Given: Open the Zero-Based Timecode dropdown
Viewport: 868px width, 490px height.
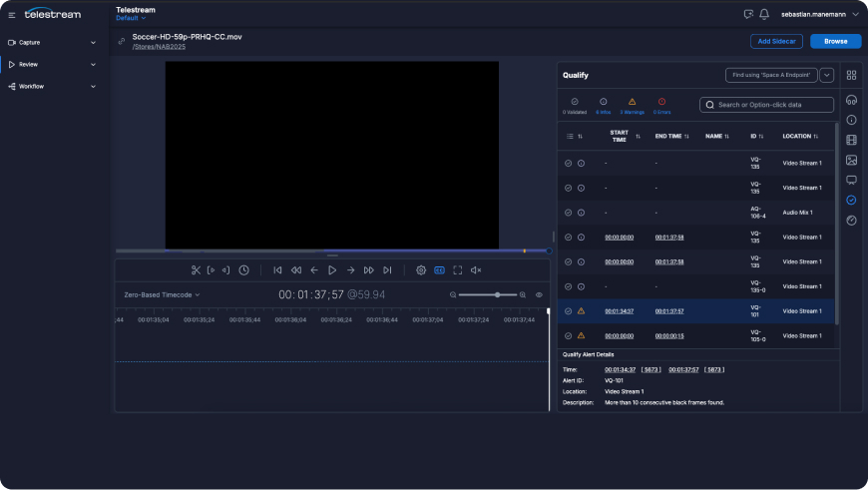Looking at the screenshot, I should (162, 295).
